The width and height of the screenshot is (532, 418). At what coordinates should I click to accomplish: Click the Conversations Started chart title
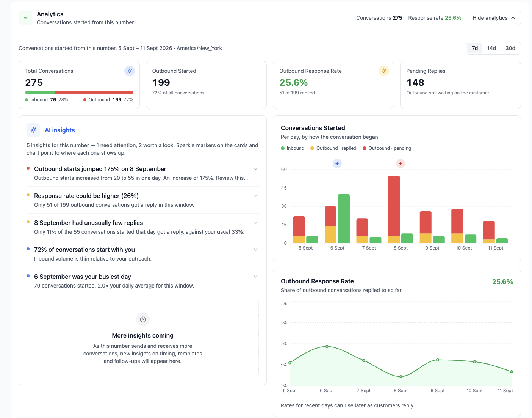coord(313,128)
